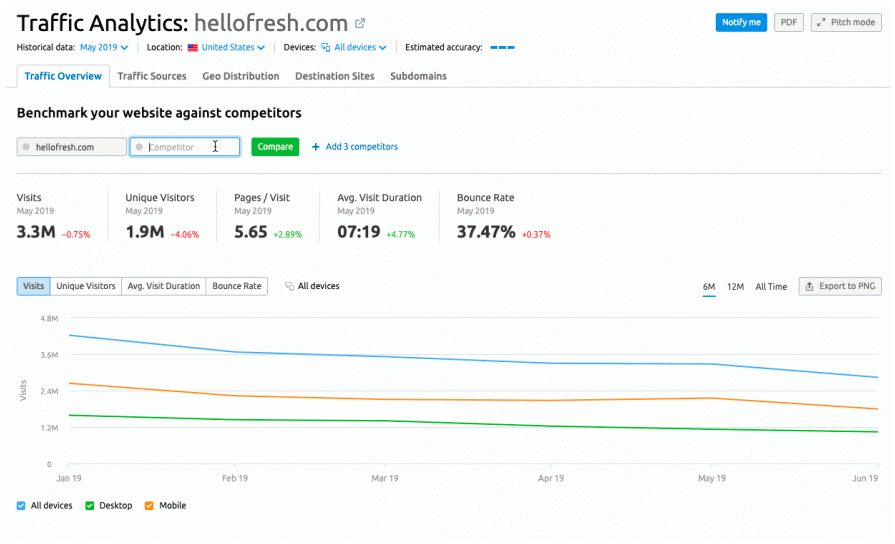
Task: Switch to the Geo Distribution tab
Action: coord(240,76)
